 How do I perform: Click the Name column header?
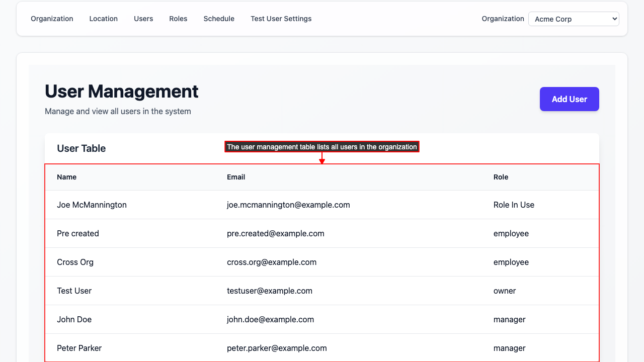67,177
